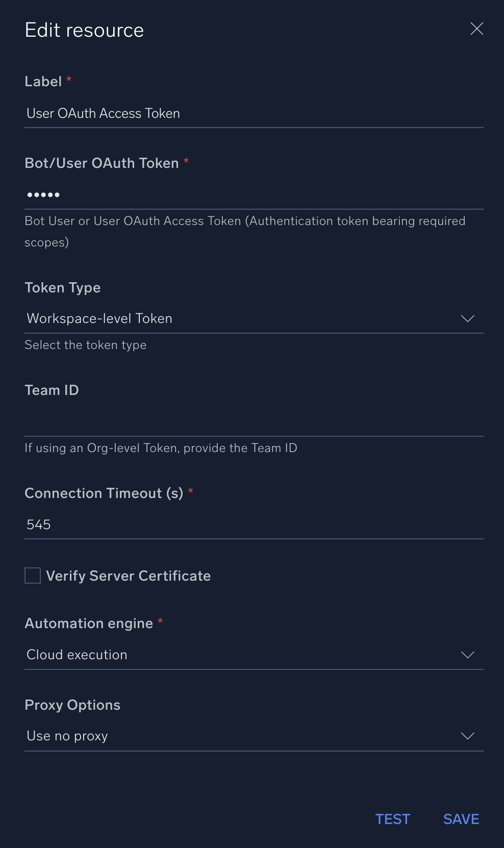The height and width of the screenshot is (848, 504).
Task: Tick the Verify Server Certificate checkbox
Action: coord(33,576)
